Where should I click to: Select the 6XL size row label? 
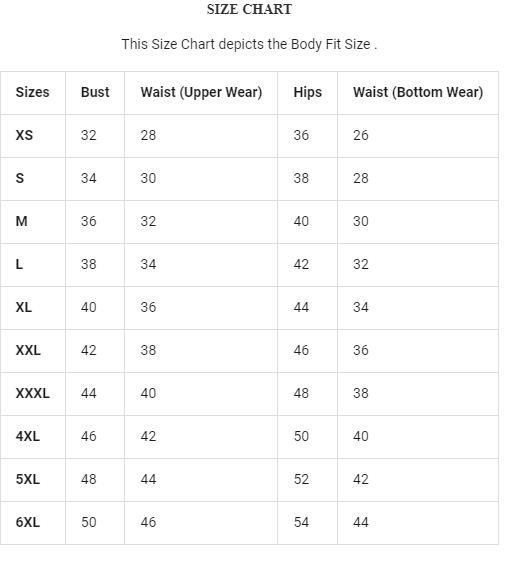(28, 522)
